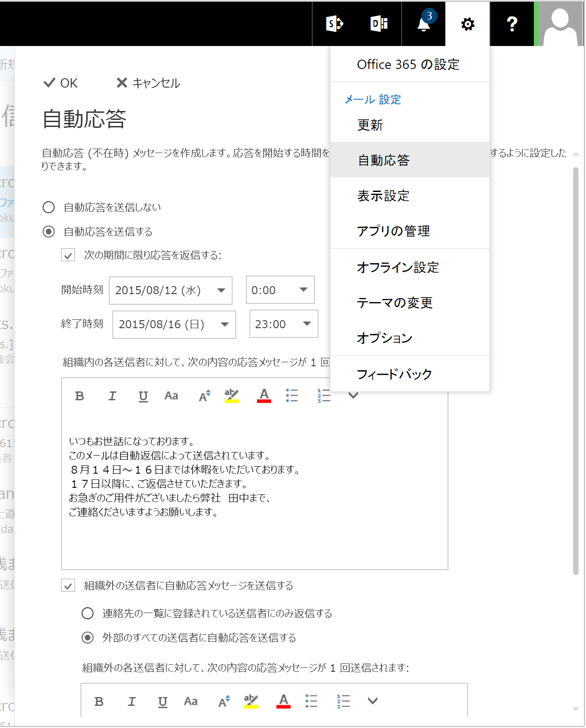Choose テーマの変更 from settings menu
586x728 pixels.
pyautogui.click(x=410, y=303)
